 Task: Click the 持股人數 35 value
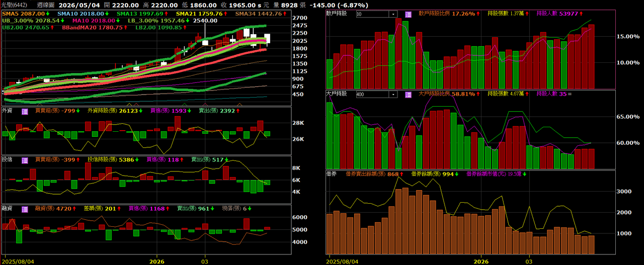[x=554, y=94]
